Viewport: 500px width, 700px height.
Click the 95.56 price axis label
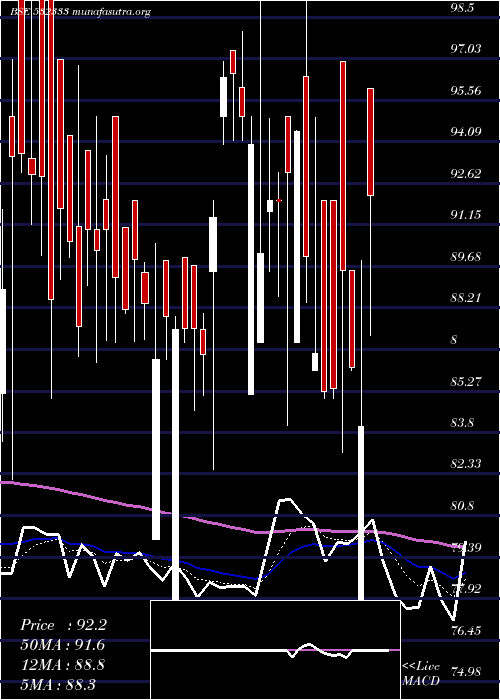pyautogui.click(x=466, y=91)
